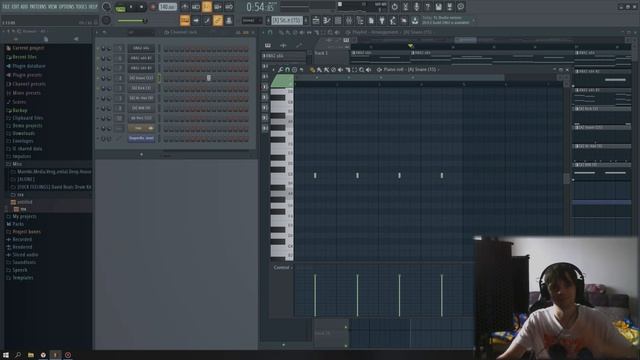Click the undo history circular arrow icon

click(x=394, y=7)
